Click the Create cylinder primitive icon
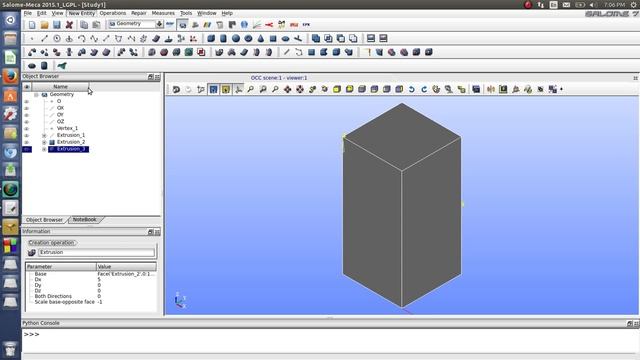 [x=223, y=38]
